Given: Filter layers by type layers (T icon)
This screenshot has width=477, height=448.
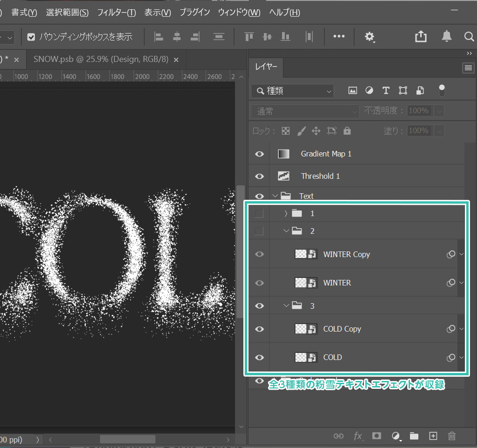Looking at the screenshot, I should pyautogui.click(x=386, y=90).
